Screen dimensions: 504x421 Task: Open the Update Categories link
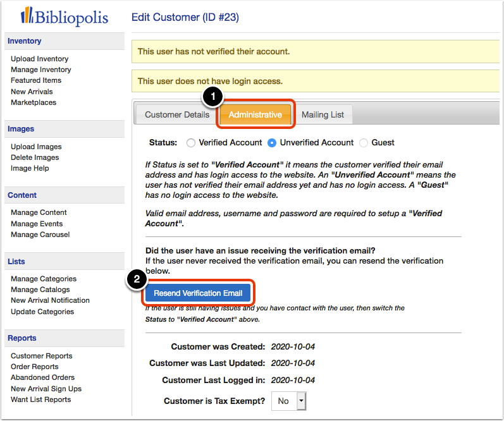42,312
